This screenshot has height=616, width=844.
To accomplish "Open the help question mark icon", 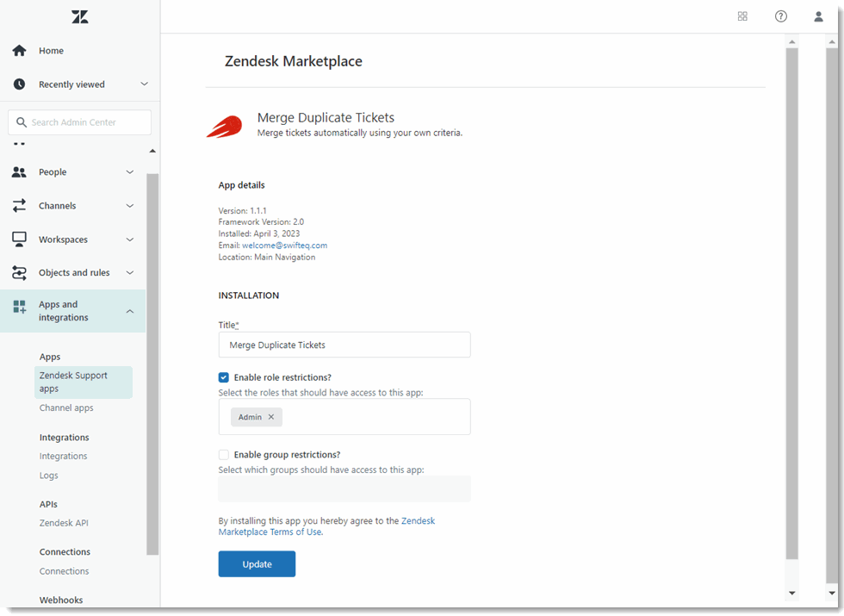I will pos(780,16).
